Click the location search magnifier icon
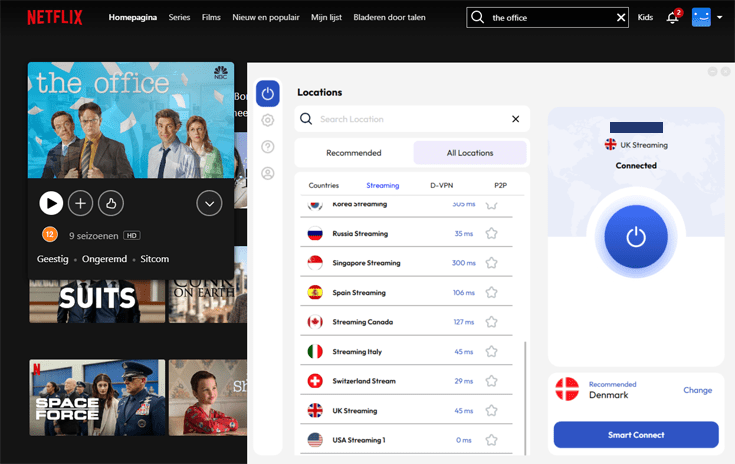735x464 pixels. coord(306,119)
